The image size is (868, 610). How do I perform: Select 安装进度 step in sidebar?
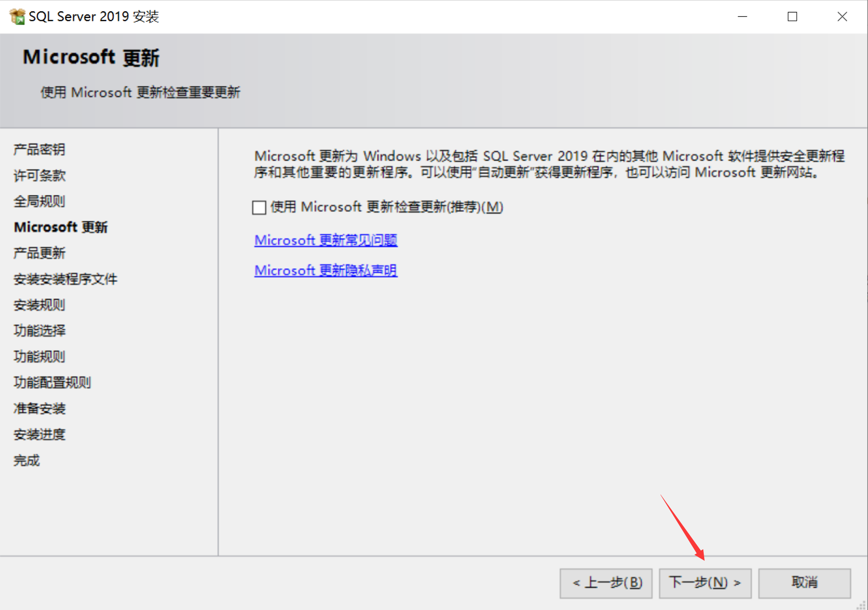pos(39,435)
